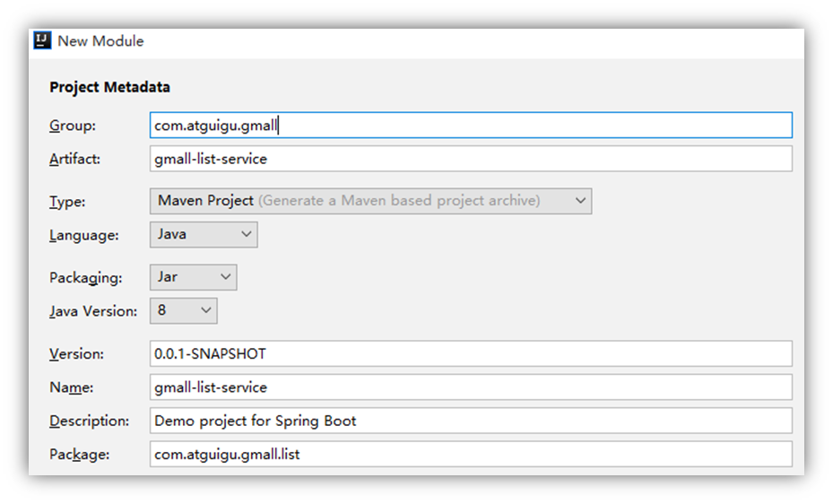Click the Package label text

(79, 454)
